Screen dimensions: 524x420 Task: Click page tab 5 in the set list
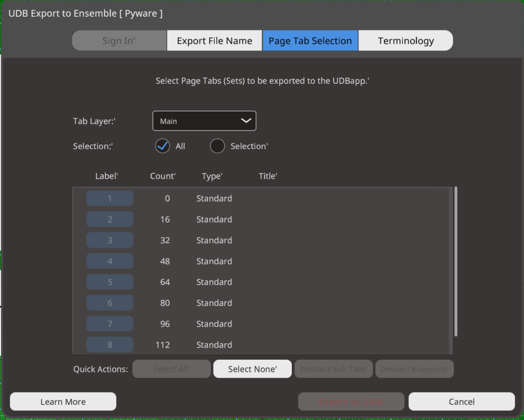coord(110,282)
